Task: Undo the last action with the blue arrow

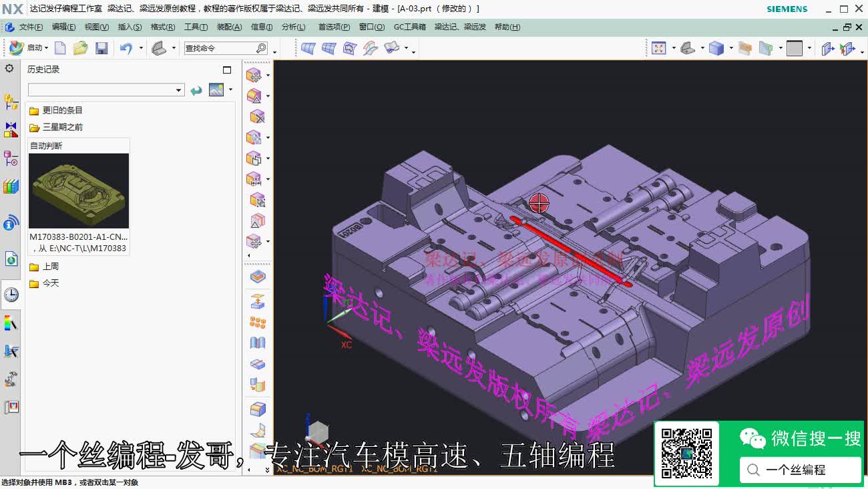Action: pyautogui.click(x=126, y=48)
